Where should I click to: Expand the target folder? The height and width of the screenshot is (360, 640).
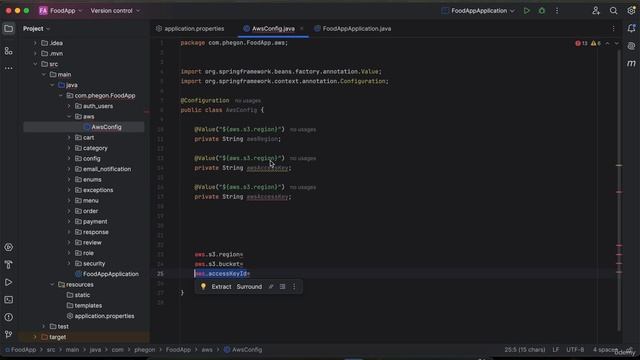tap(35, 337)
